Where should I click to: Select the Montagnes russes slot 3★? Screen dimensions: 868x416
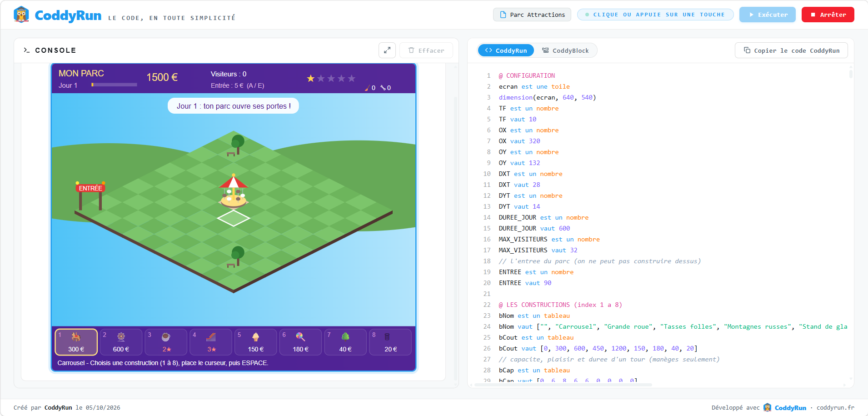[x=211, y=342]
